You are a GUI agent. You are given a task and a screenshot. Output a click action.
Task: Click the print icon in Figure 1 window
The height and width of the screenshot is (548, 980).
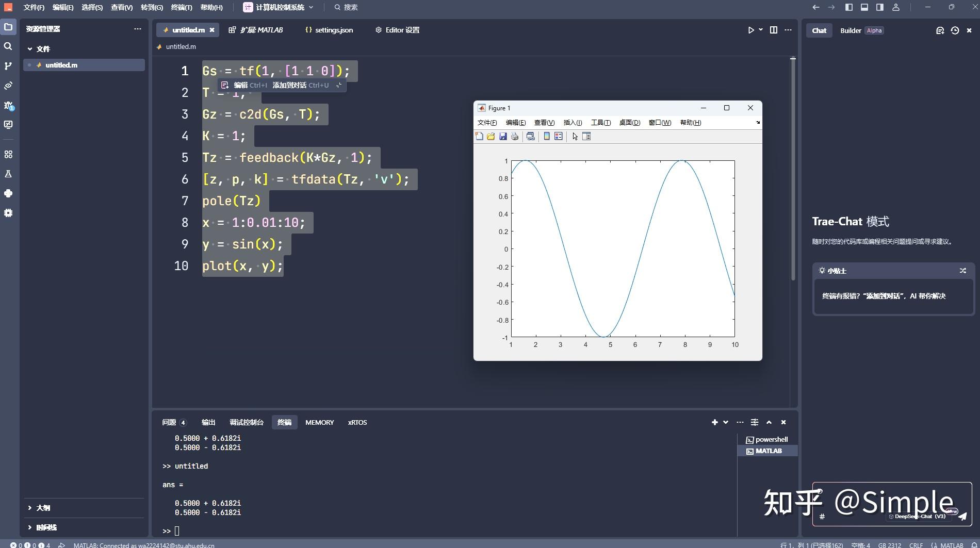click(x=515, y=136)
